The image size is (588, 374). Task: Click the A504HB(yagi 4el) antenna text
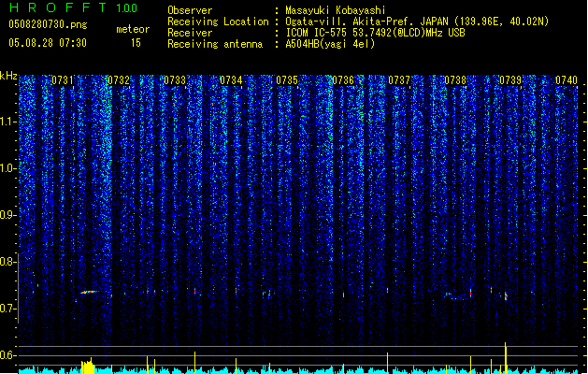pos(330,44)
